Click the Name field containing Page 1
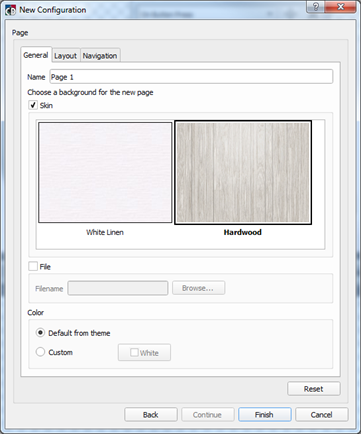 point(191,77)
